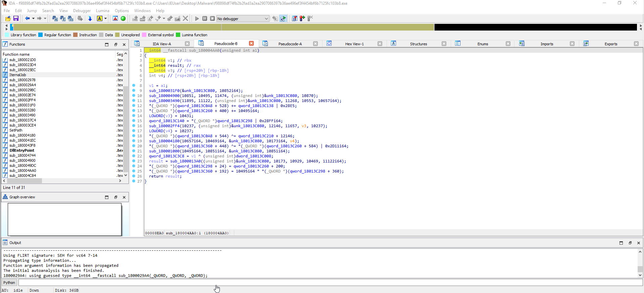Click the 'Function name' column header
The height and width of the screenshot is (293, 644).
pyautogui.click(x=58, y=54)
